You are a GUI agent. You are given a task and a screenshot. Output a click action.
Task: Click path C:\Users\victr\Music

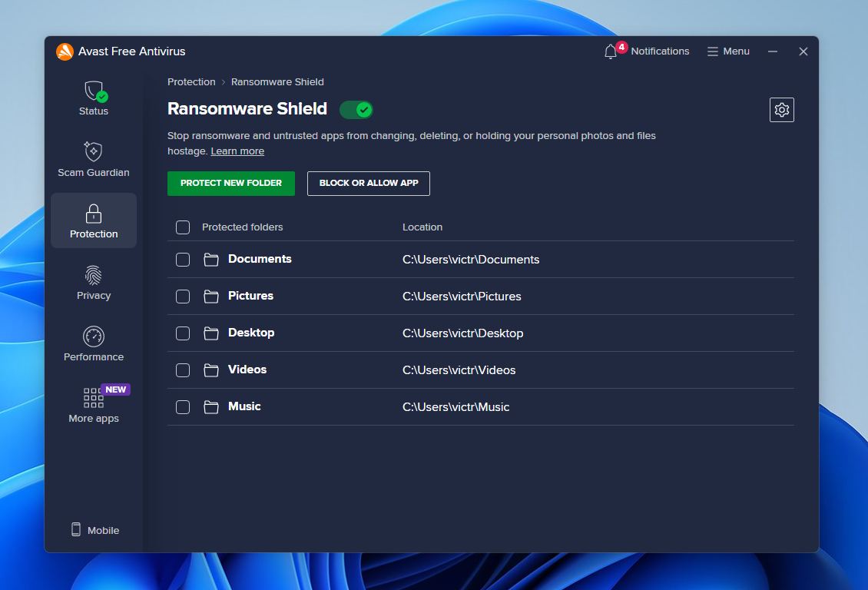456,407
